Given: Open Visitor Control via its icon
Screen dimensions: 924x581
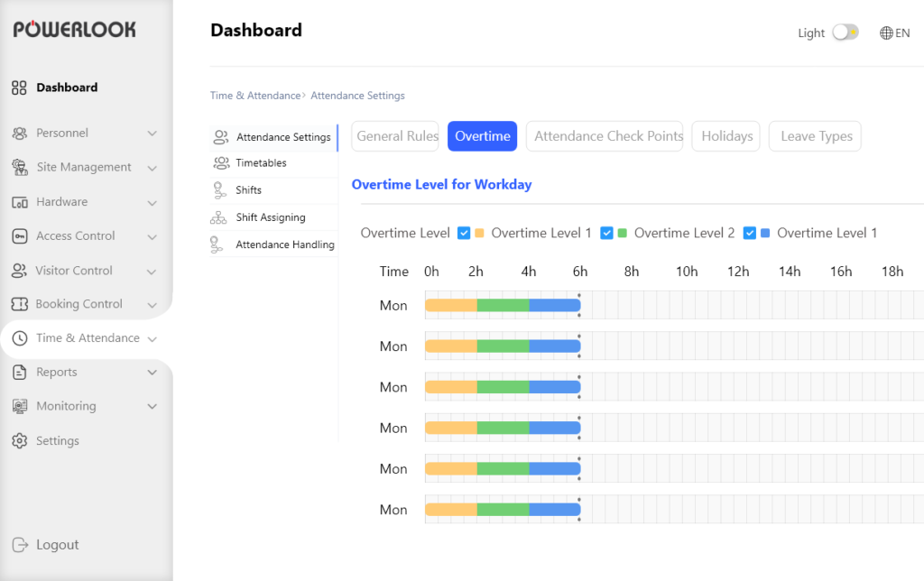Looking at the screenshot, I should click(x=19, y=270).
